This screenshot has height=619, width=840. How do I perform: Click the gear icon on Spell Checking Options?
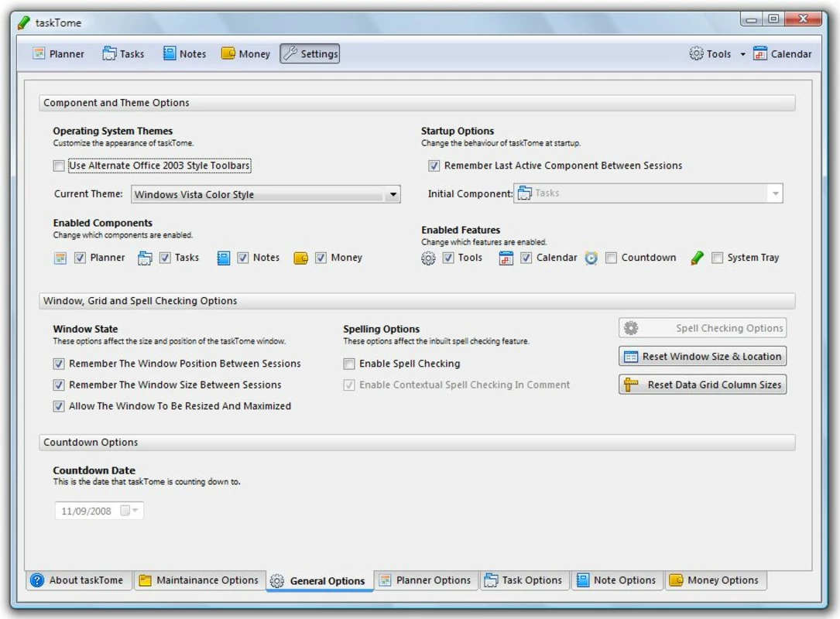pyautogui.click(x=631, y=328)
